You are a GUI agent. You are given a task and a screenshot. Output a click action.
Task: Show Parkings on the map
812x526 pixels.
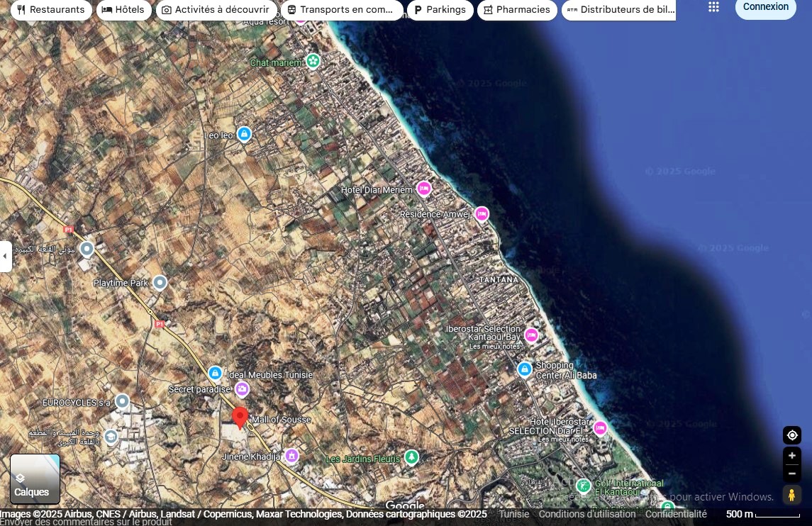(x=440, y=10)
